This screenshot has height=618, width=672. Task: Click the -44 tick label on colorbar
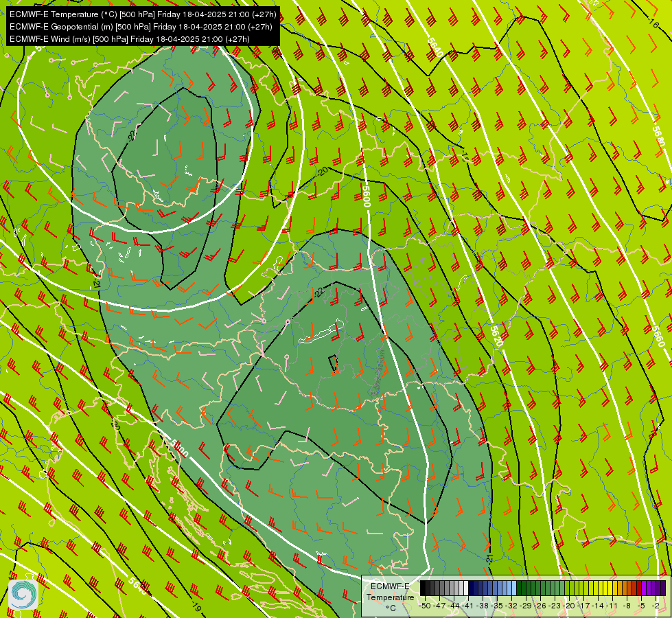454,606
